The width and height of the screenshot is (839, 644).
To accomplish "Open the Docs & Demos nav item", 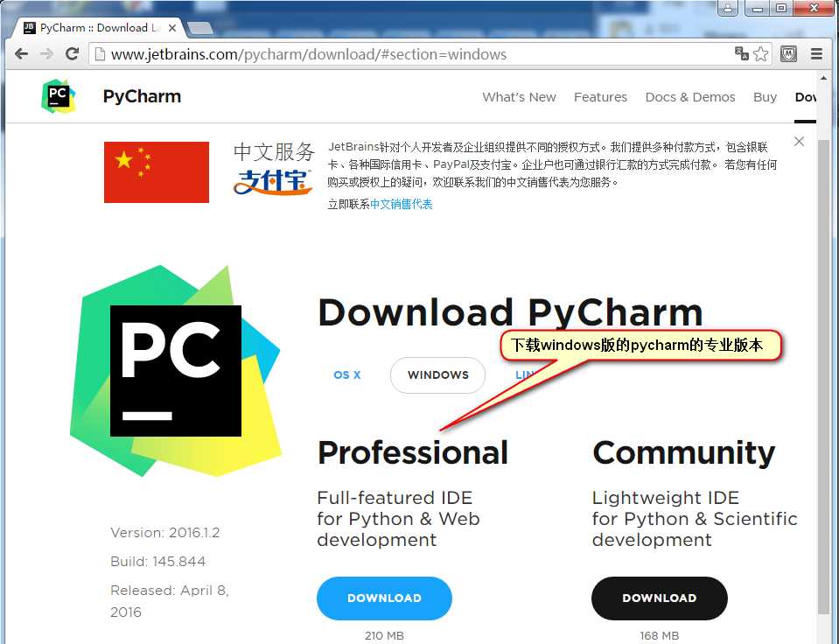I will tap(690, 97).
